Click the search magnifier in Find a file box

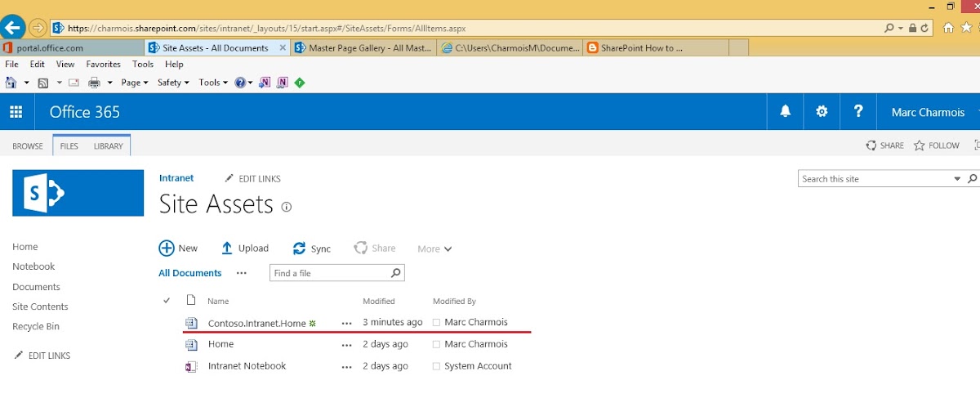396,273
